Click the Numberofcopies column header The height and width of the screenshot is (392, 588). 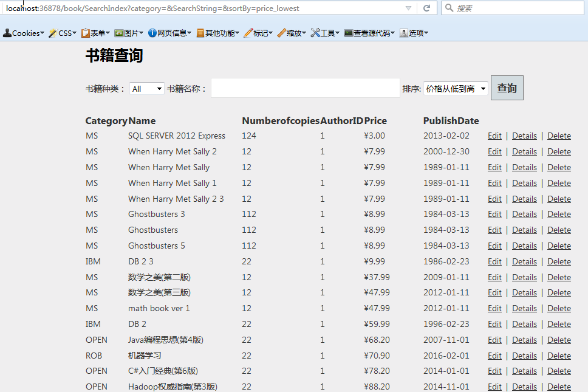[x=281, y=121]
